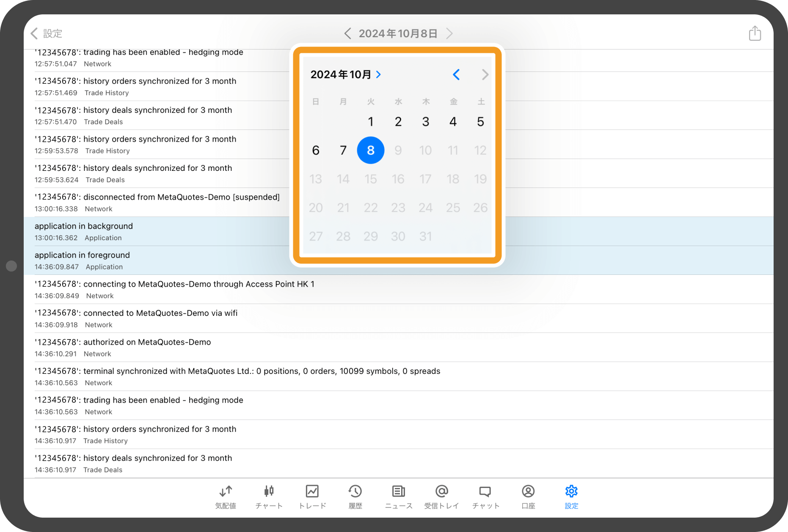Image resolution: width=788 pixels, height=532 pixels.
Task: Select October 1 in the calendar
Action: click(x=371, y=122)
